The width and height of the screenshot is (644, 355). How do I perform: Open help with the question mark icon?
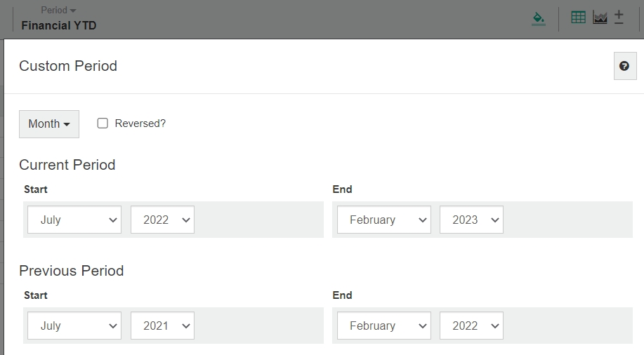[x=624, y=66]
